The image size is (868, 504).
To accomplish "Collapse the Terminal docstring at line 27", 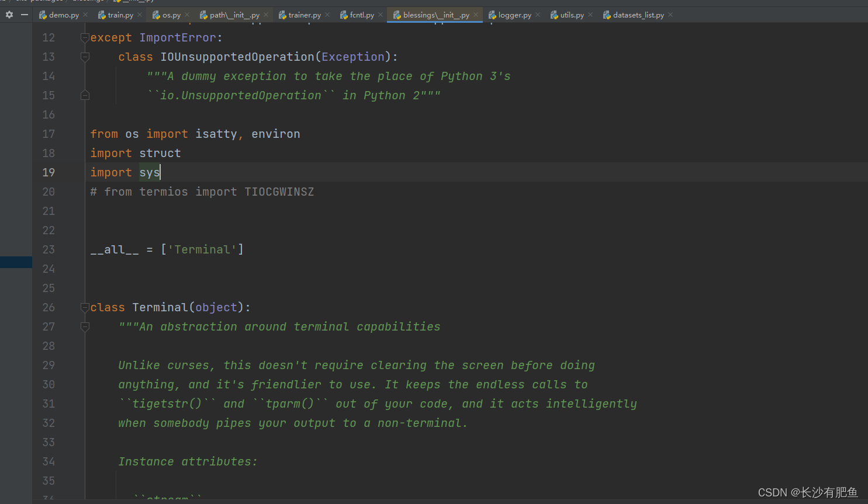I will [85, 327].
